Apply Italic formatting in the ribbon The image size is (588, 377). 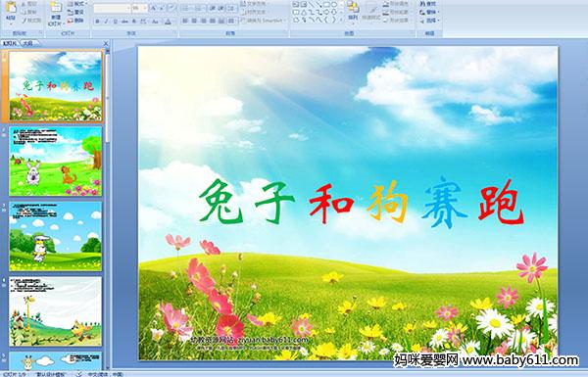pos(106,22)
